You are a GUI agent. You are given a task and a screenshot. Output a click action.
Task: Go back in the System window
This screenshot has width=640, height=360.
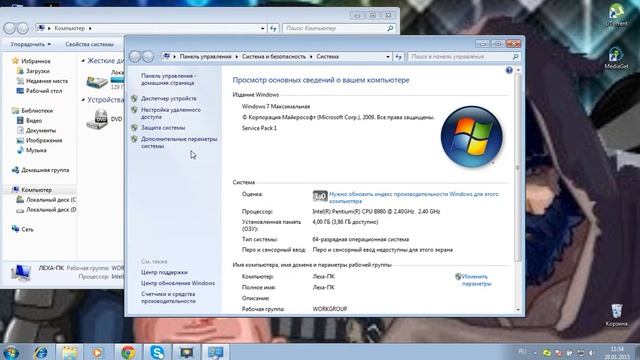tap(135, 57)
